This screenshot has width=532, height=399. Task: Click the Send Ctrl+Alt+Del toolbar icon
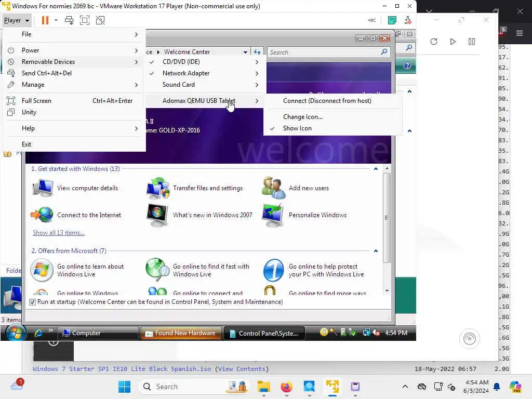(x=69, y=20)
